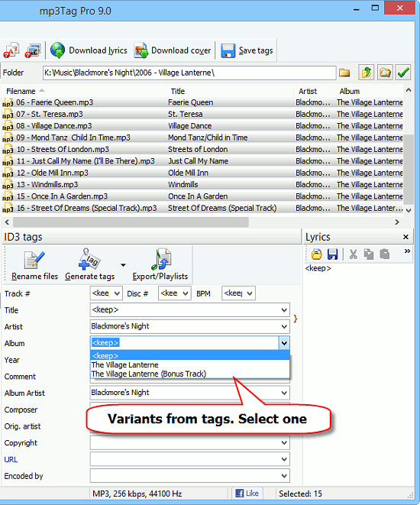Sort list by Album column header
Screen dimensions: 420x505
coord(369,91)
